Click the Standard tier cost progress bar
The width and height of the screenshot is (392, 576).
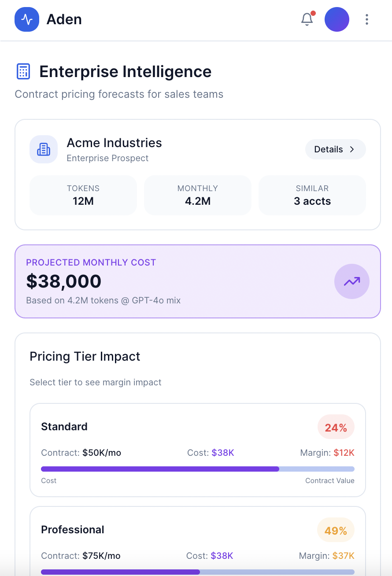(198, 469)
